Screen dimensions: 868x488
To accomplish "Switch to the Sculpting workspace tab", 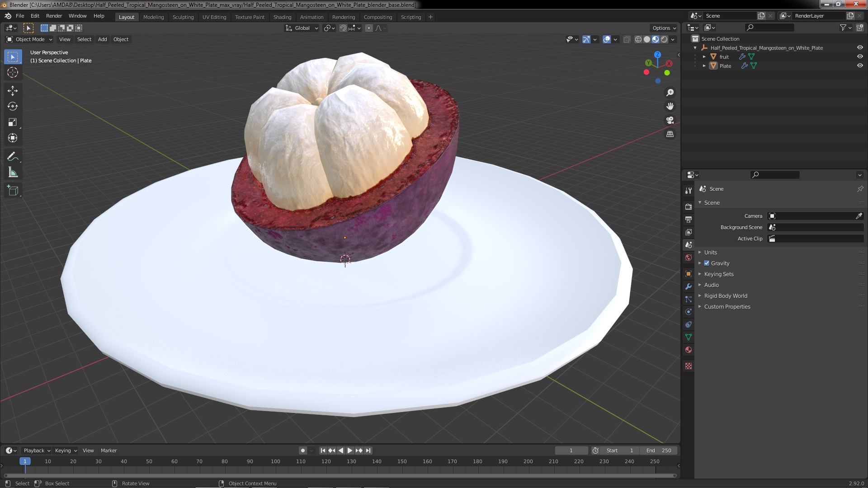I will [x=183, y=17].
